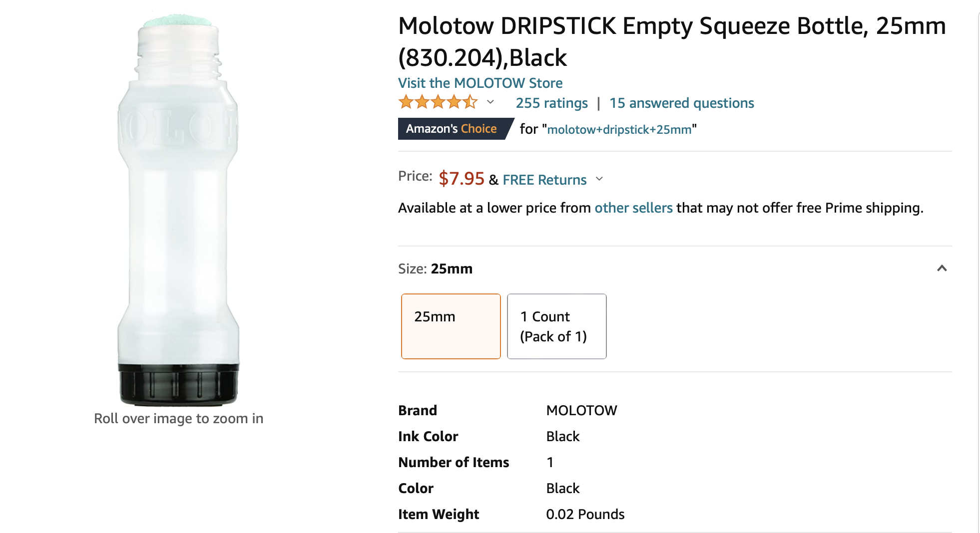Visit the MOLOTOW Store link
The height and width of the screenshot is (533, 980).
480,83
